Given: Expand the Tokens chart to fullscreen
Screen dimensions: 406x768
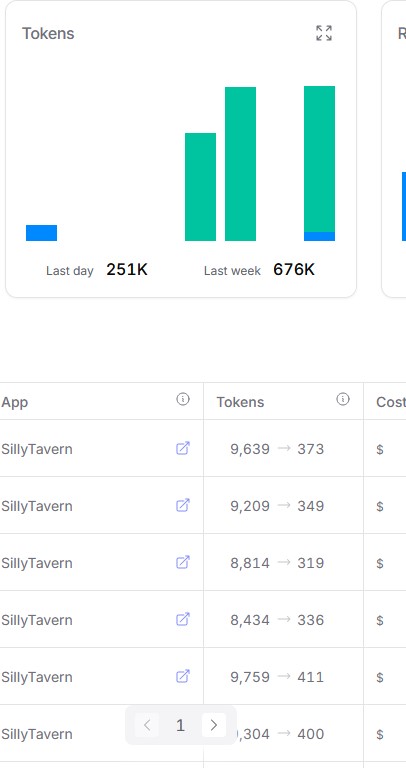Looking at the screenshot, I should (x=324, y=33).
